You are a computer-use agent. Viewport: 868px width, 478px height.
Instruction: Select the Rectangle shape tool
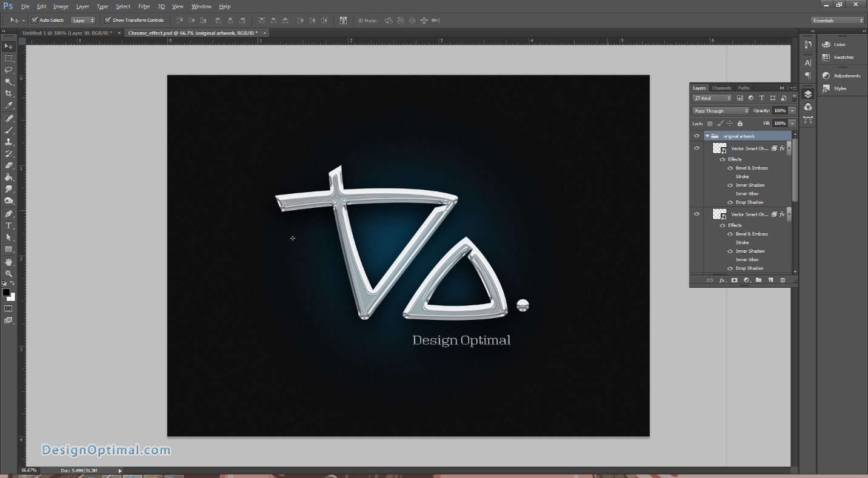8,250
